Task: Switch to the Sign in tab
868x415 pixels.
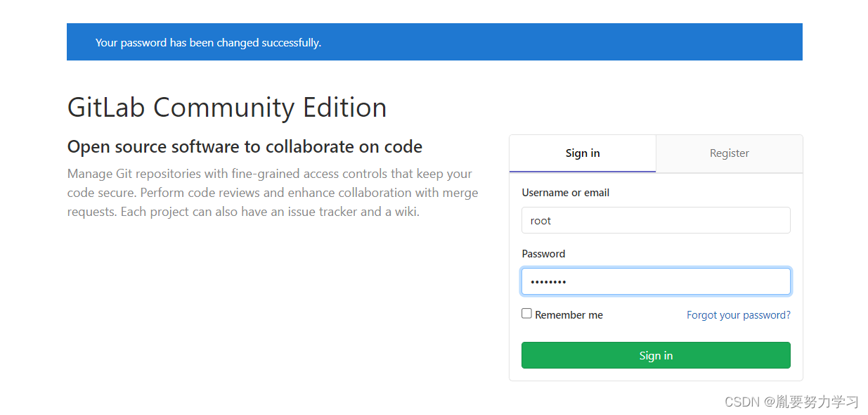Action: pyautogui.click(x=583, y=153)
